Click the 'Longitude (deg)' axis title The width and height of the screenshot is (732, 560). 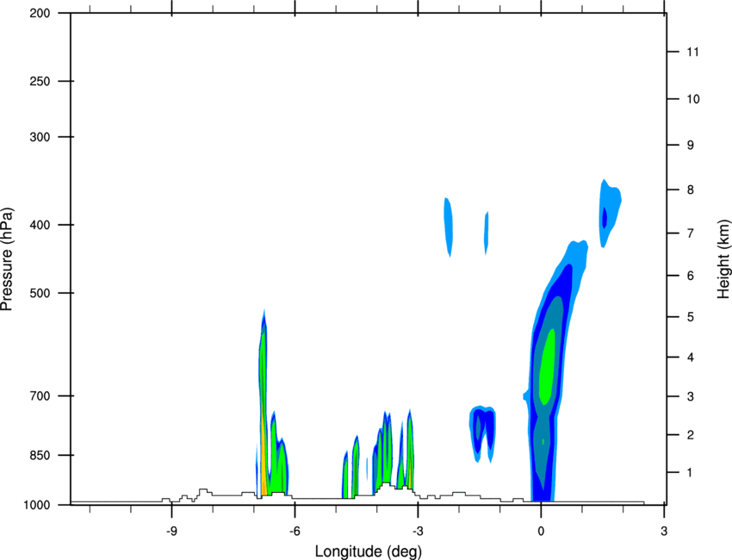pyautogui.click(x=369, y=551)
